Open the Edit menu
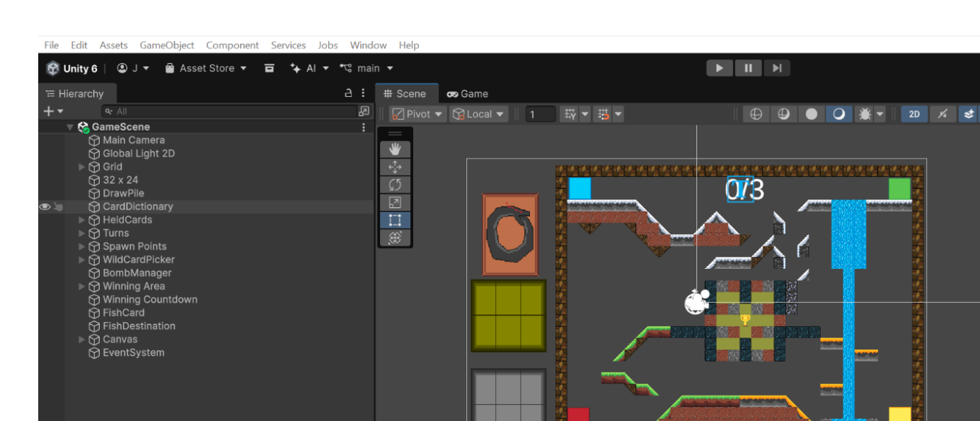980x421 pixels. pyautogui.click(x=79, y=45)
